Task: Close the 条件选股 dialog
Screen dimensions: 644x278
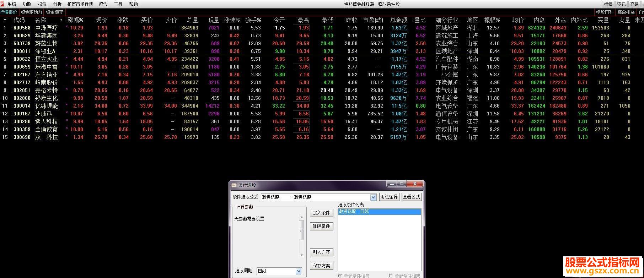Action: coord(414,184)
